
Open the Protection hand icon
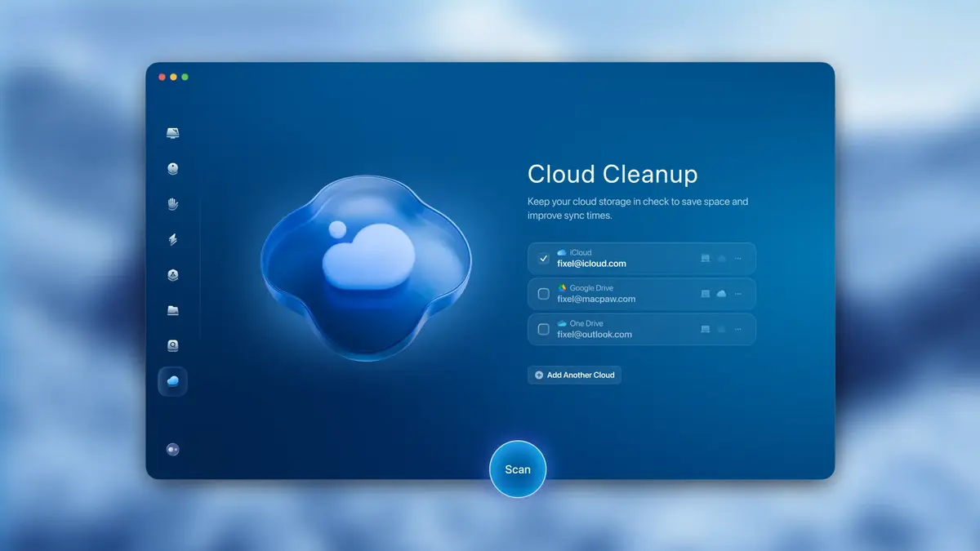click(x=172, y=204)
